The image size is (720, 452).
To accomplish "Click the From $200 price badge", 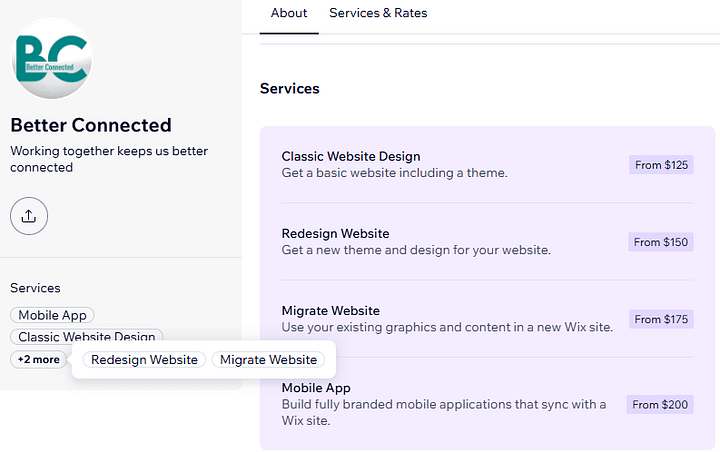I will click(x=659, y=405).
